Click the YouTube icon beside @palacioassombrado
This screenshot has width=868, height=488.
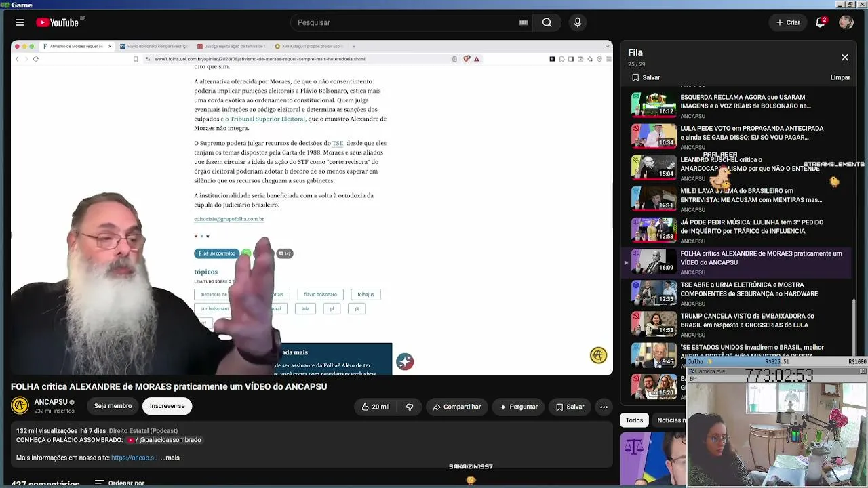tap(131, 440)
